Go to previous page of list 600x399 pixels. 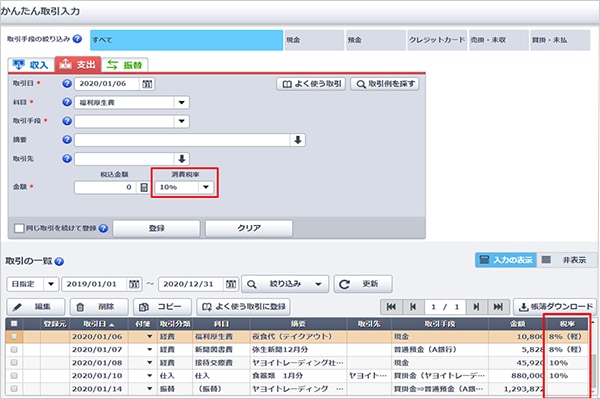coord(413,307)
